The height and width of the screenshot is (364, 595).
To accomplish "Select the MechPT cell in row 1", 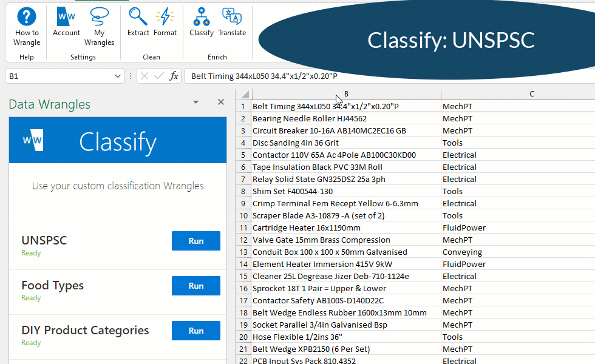I will pos(518,107).
